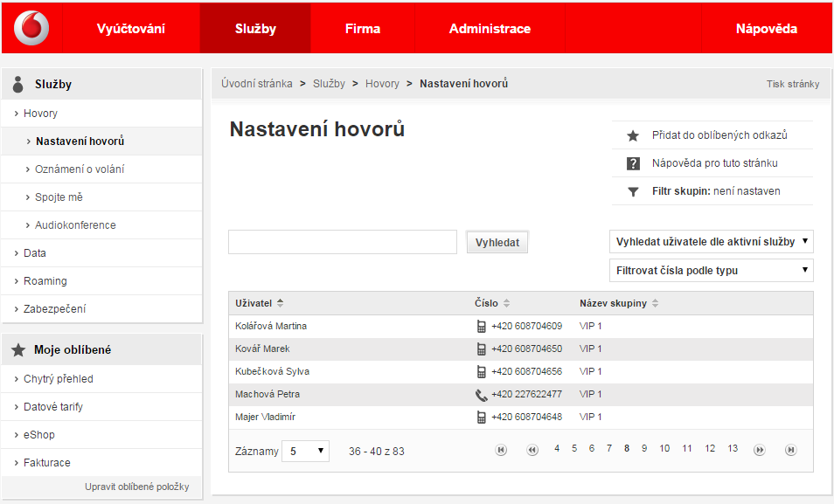The width and height of the screenshot is (834, 504).
Task: Jump back several pages with rewind icon
Action: pos(532,450)
